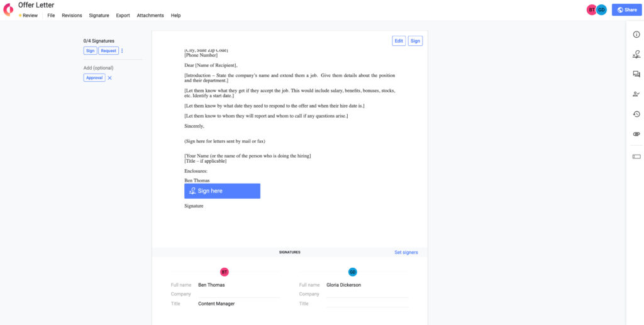Viewport: 644px width, 325px height.
Task: Click the [Phone Number] placeholder
Action: click(201, 55)
